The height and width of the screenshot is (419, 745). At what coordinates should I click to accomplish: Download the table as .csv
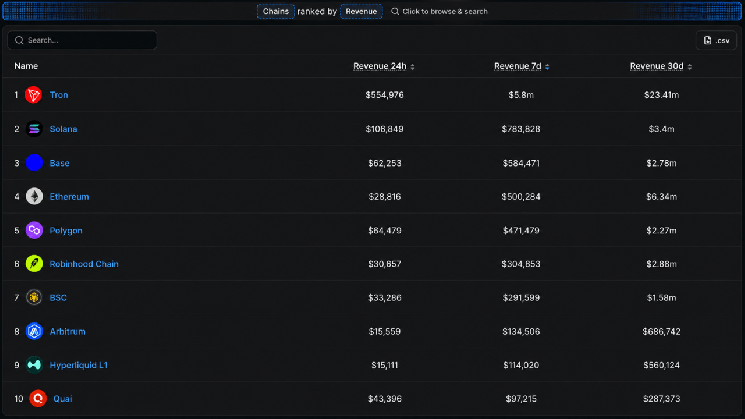(716, 40)
